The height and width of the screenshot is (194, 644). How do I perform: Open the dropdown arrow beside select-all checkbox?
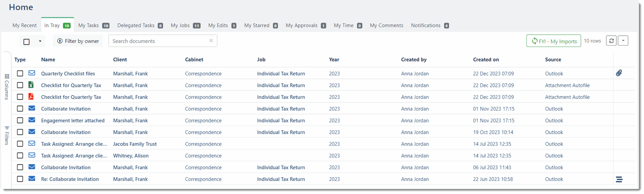[x=40, y=41]
